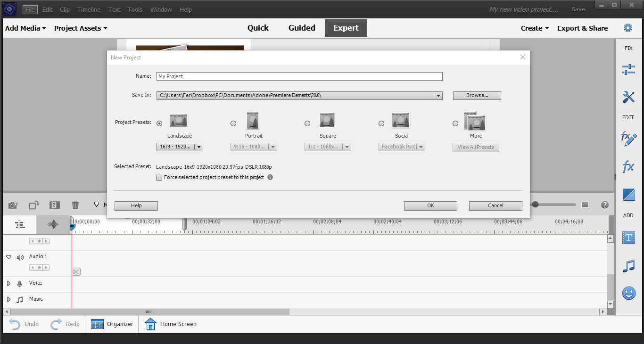Image resolution: width=644 pixels, height=344 pixels.
Task: Click the project Name input field
Action: click(x=299, y=76)
